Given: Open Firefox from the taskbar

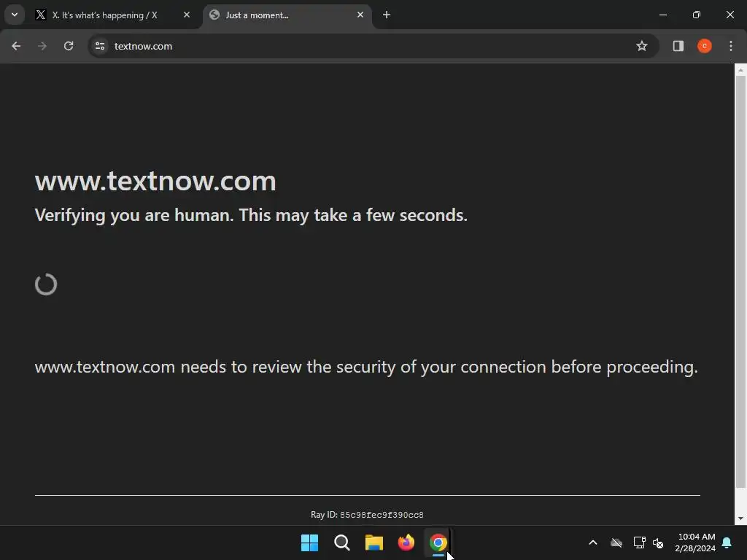Looking at the screenshot, I should coord(406,542).
